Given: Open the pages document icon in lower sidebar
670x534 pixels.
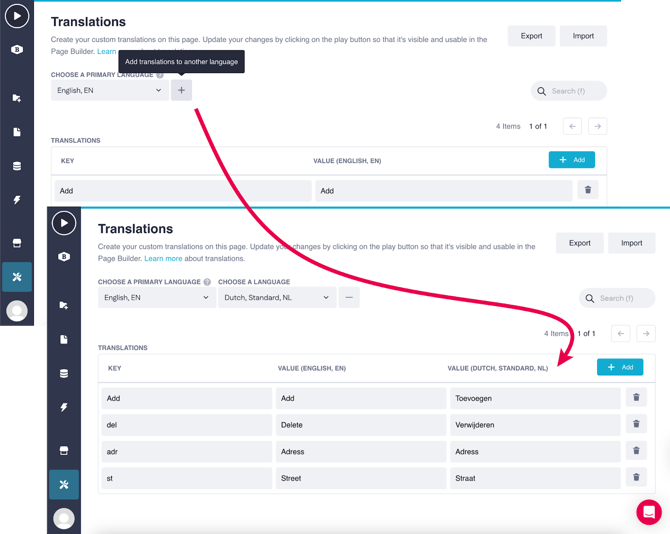Looking at the screenshot, I should [64, 340].
